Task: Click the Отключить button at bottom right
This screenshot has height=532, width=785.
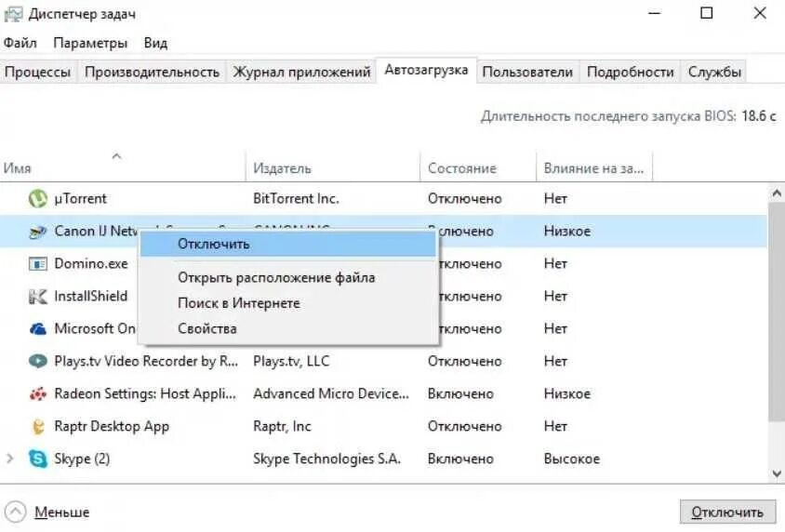Action: (x=727, y=512)
